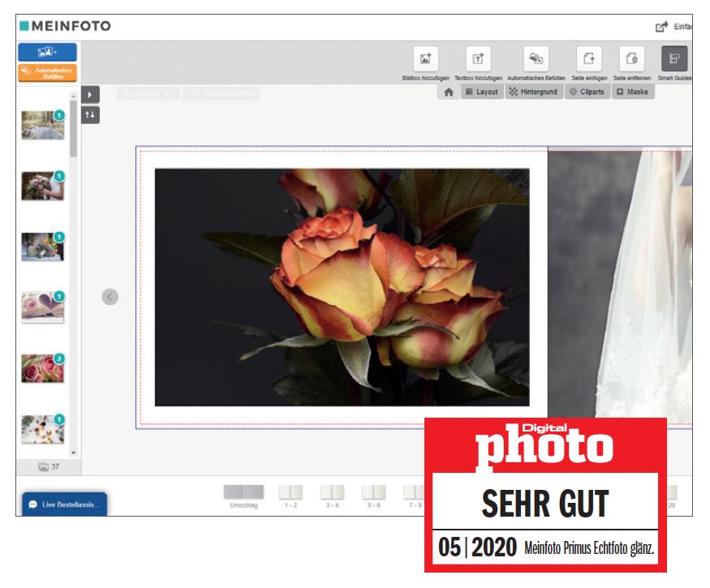Select the bridal bouquet thumbnail
Viewport: 710px width, 588px height.
click(x=42, y=186)
